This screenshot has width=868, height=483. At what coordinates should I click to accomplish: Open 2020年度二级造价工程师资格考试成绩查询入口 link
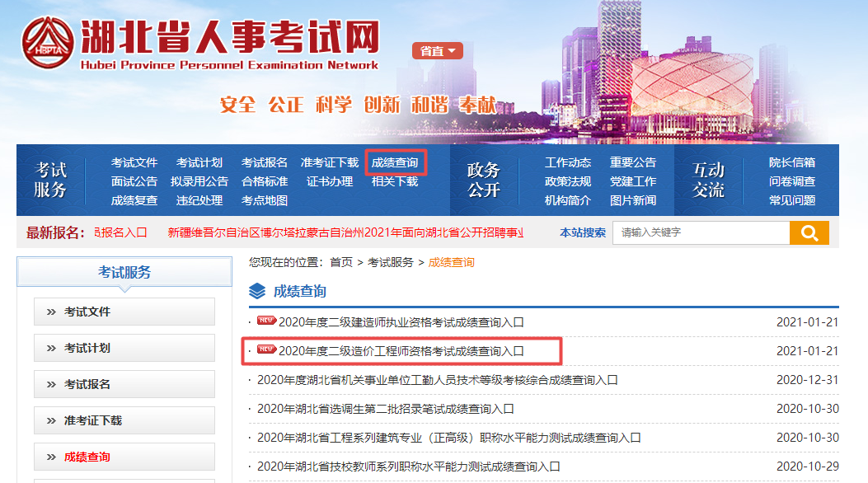401,351
